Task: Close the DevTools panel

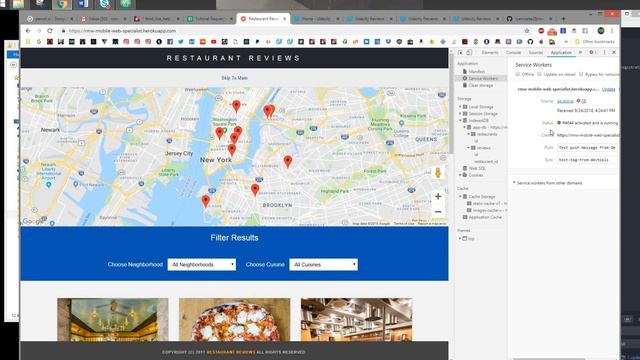Action: (614, 52)
